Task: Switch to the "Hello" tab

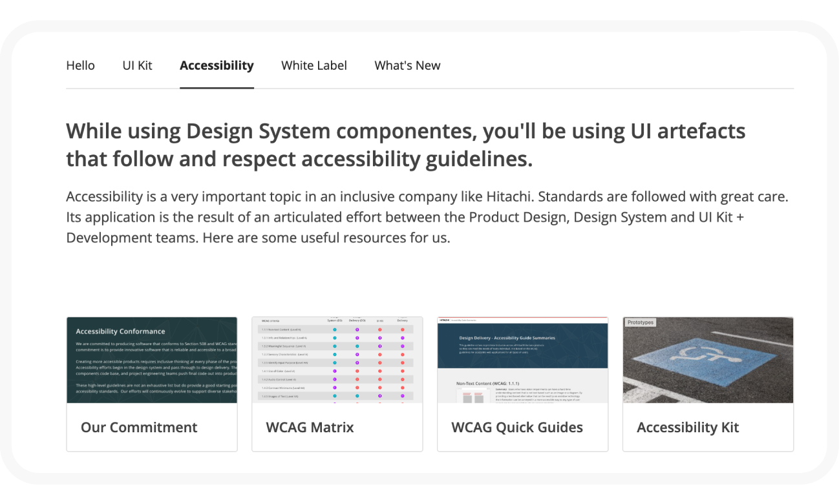Action: [x=80, y=65]
